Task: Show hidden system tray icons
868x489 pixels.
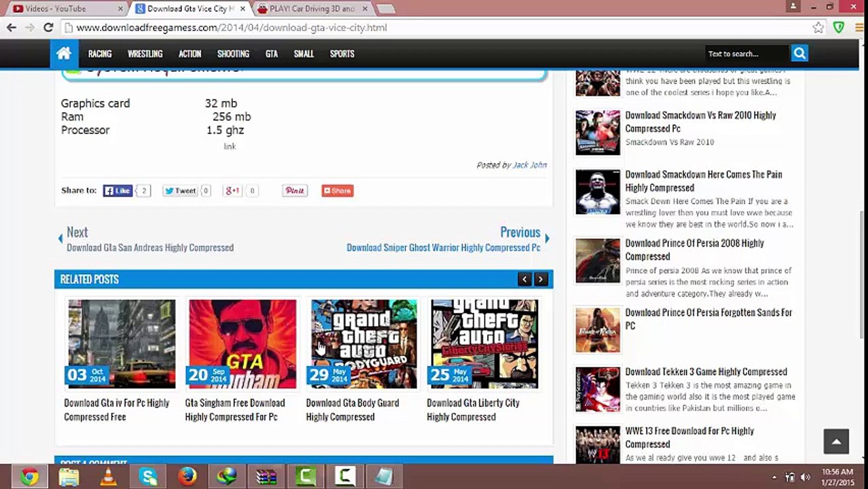Action: (x=774, y=477)
